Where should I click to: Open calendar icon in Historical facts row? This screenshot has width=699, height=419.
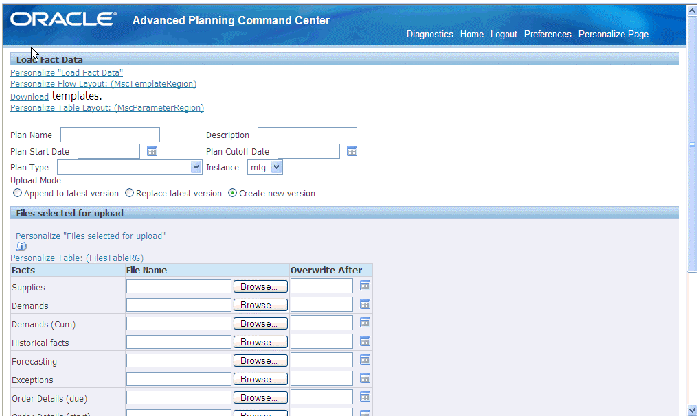(365, 341)
